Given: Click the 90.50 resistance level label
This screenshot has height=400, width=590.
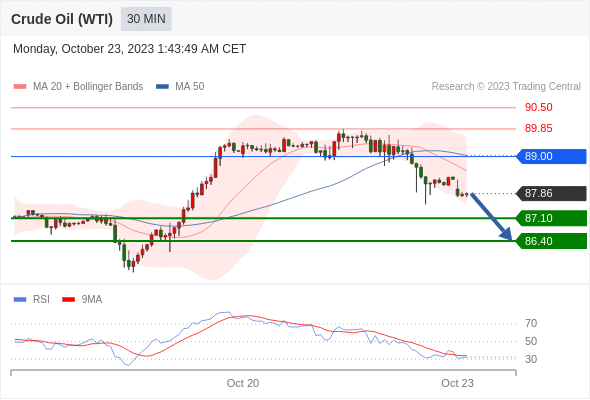Looking at the screenshot, I should coord(538,107).
